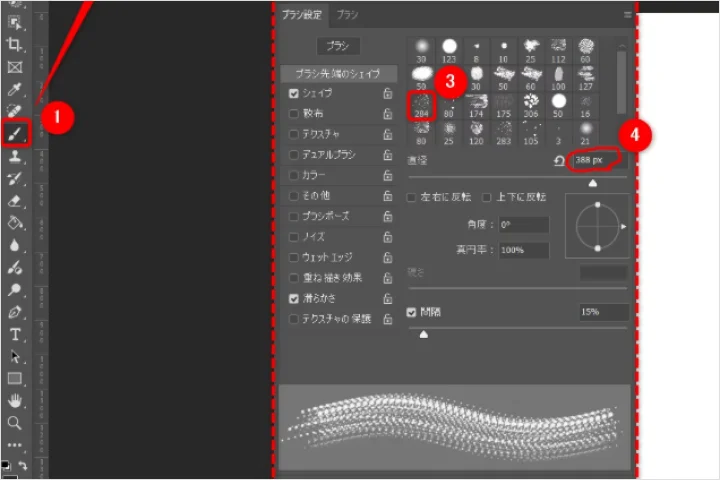This screenshot has height=480, width=720.
Task: Select the 174 brush tip thumbnail
Action: 476,106
